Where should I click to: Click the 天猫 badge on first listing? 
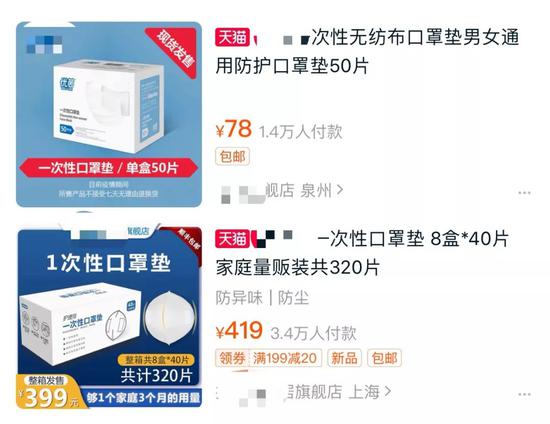[x=232, y=37]
